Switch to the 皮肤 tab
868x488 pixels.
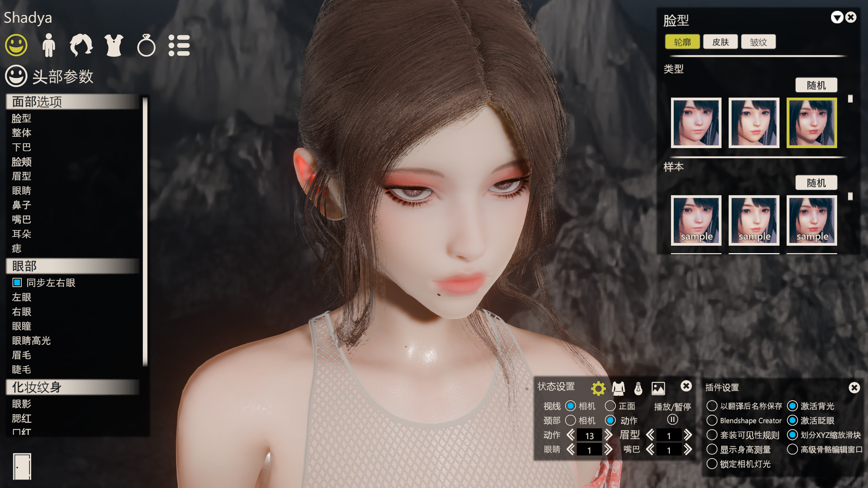720,42
